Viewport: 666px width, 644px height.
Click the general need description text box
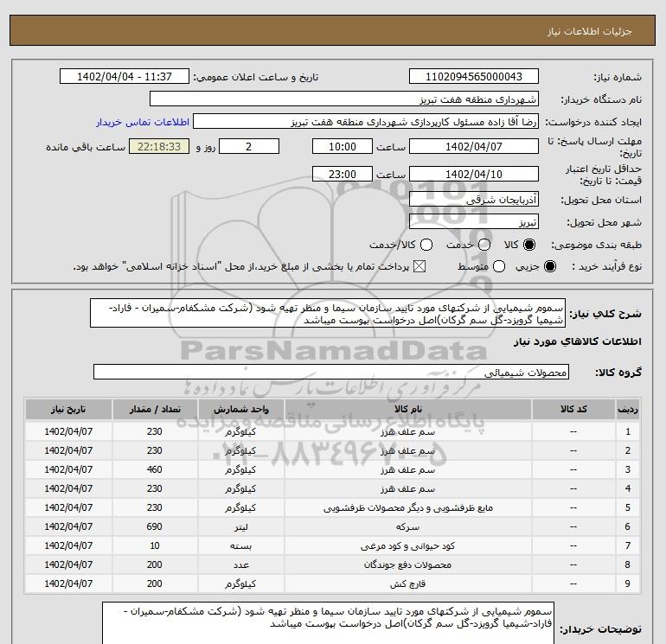pyautogui.click(x=328, y=313)
